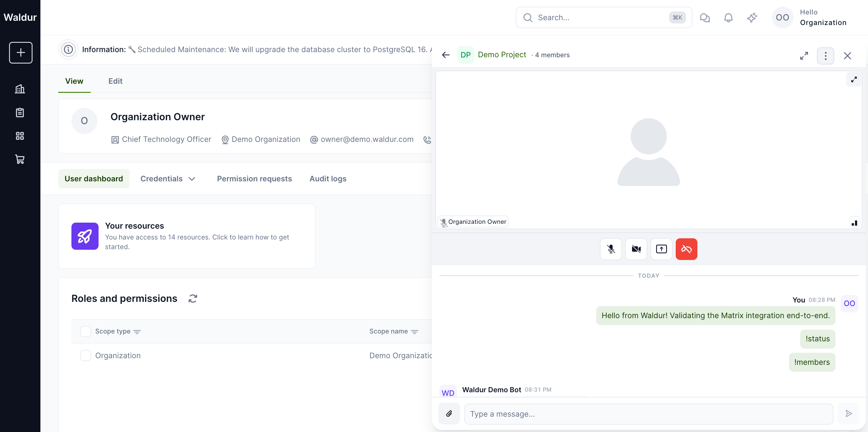
Task: Click the Organization scope type cell
Action: click(x=118, y=355)
